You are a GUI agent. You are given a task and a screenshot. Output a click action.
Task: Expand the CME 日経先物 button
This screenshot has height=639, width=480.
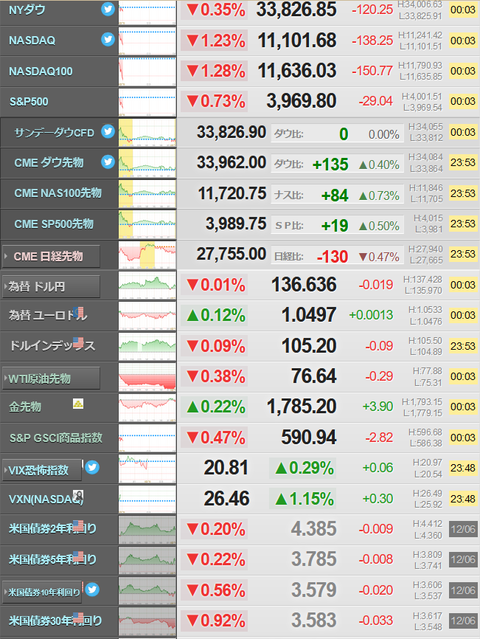(x=51, y=256)
